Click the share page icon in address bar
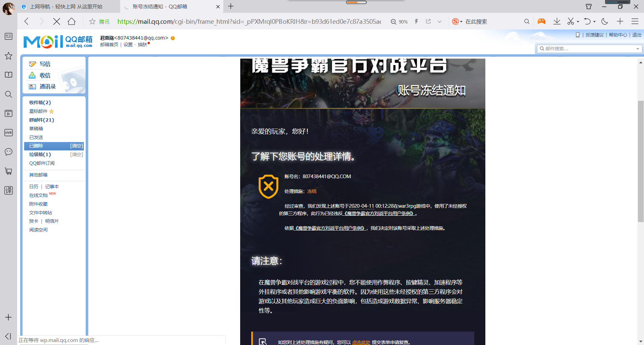This screenshot has width=644, height=345. [428, 21]
